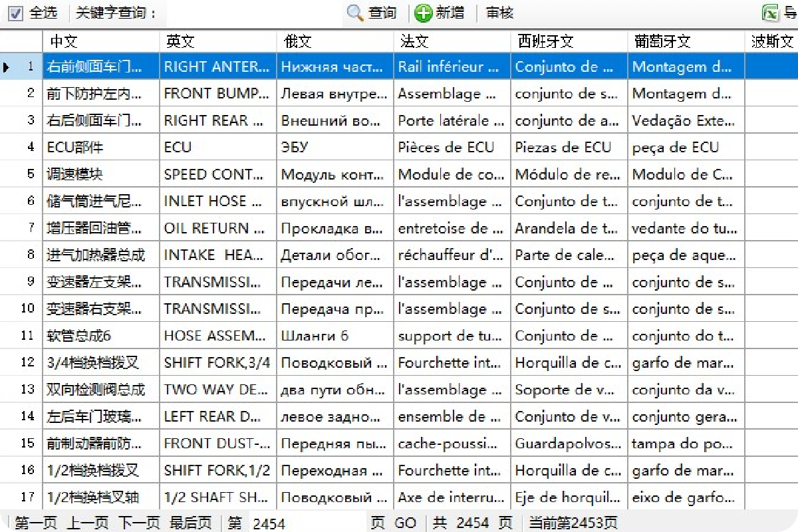This screenshot has width=798, height=532.
Task: Click the Excel export icon
Action: [x=770, y=13]
